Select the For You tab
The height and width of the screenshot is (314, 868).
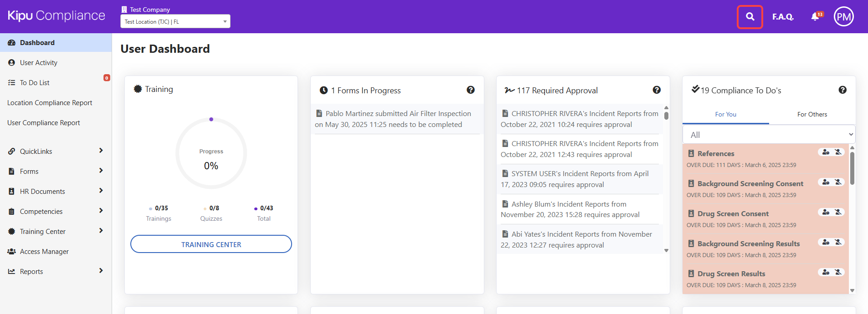725,114
